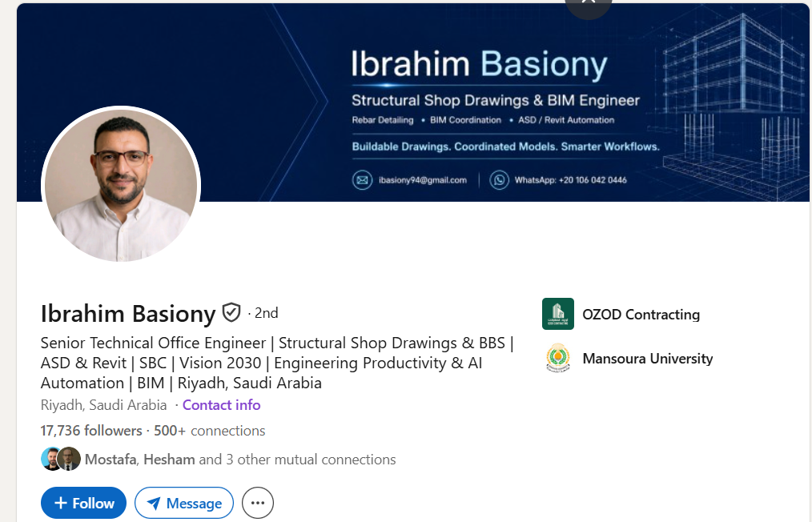The image size is (812, 522).
Task: Send a message with the Message button
Action: pyautogui.click(x=184, y=503)
